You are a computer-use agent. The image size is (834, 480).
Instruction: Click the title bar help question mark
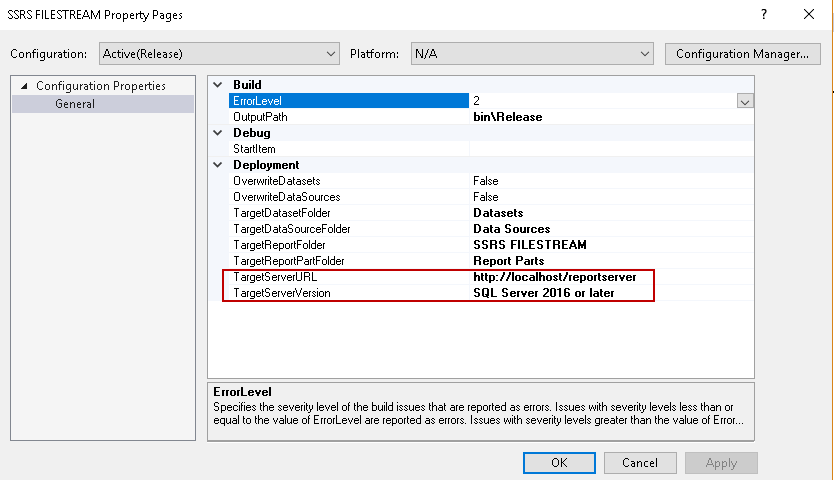point(763,15)
